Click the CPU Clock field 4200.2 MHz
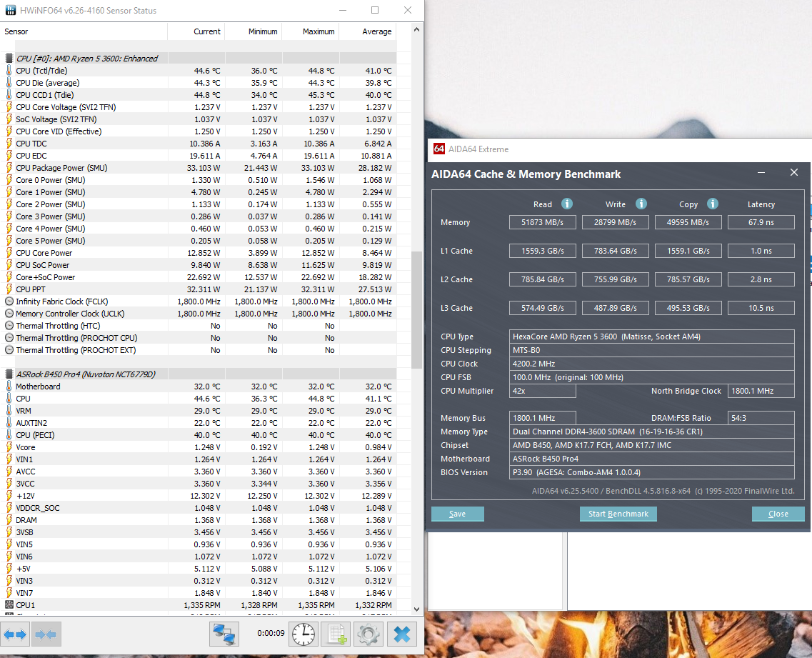812x658 pixels. 651,364
